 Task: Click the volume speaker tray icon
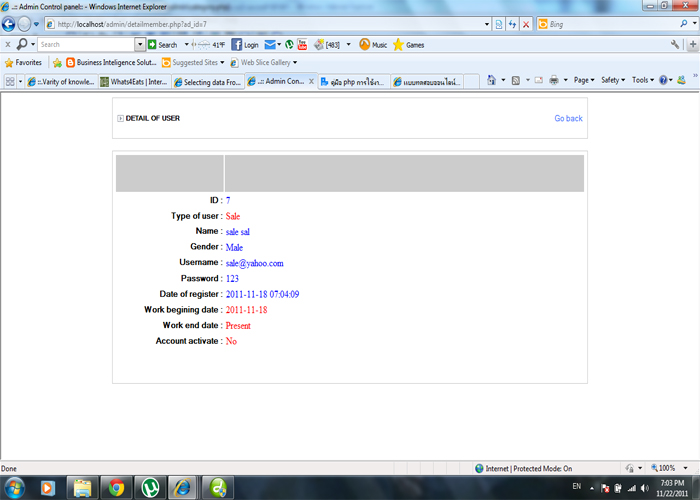point(644,488)
